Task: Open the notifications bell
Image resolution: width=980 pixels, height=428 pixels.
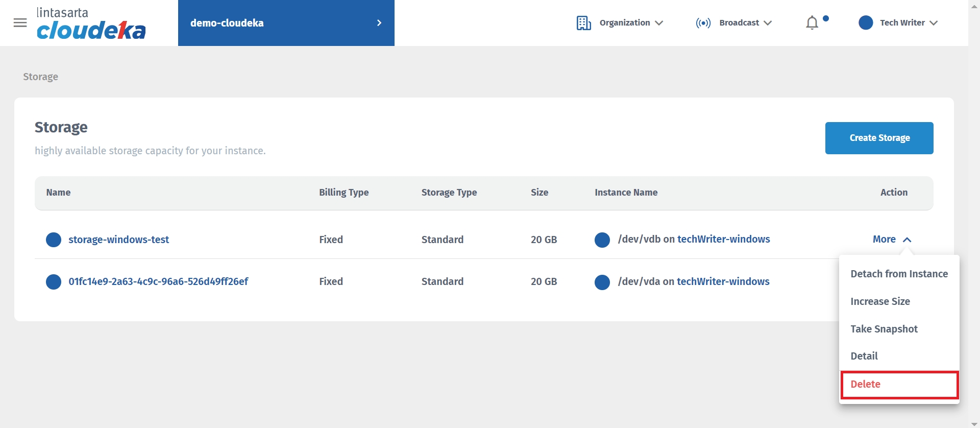Action: point(812,23)
